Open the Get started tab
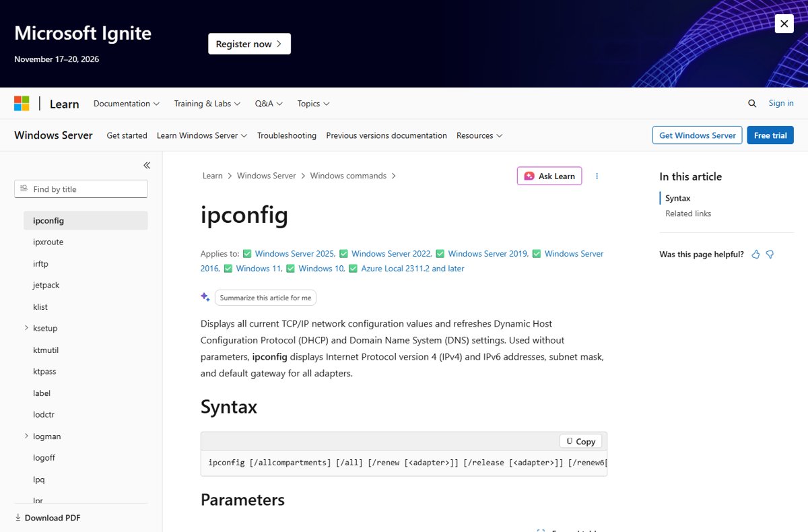The height and width of the screenshot is (532, 808). pyautogui.click(x=127, y=135)
